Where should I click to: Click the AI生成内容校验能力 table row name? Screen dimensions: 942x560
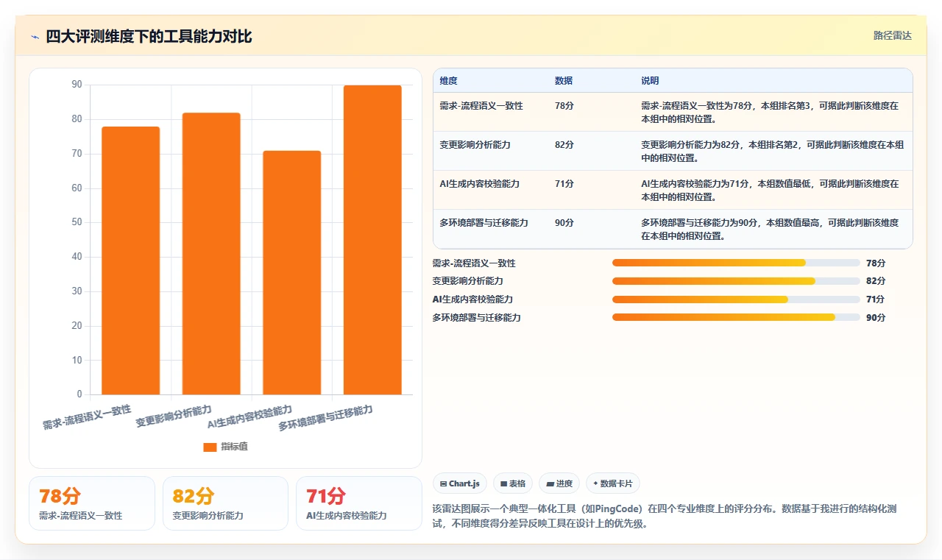[x=479, y=184]
